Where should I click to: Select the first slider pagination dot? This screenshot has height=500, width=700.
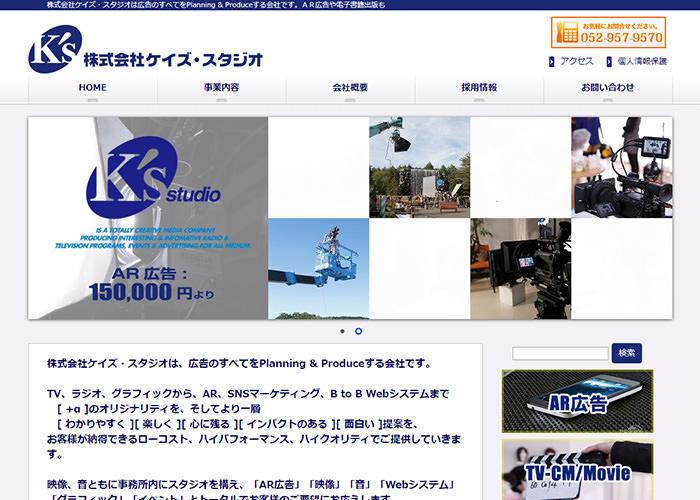[x=342, y=331]
